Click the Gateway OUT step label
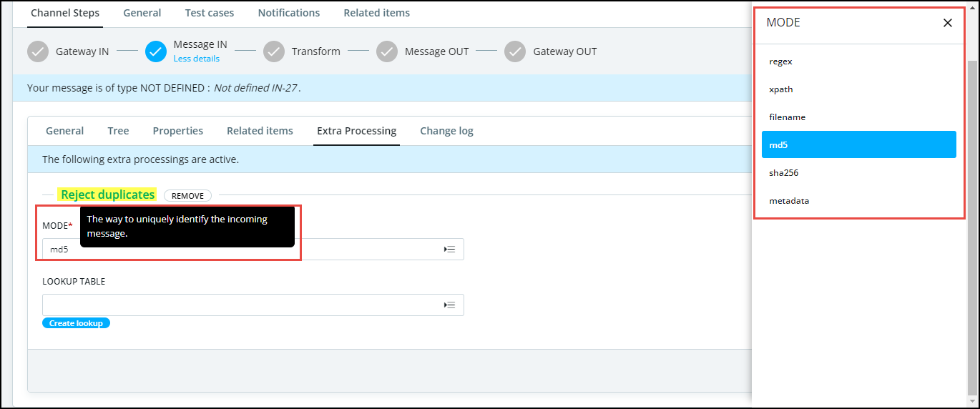980x409 pixels. [565, 51]
